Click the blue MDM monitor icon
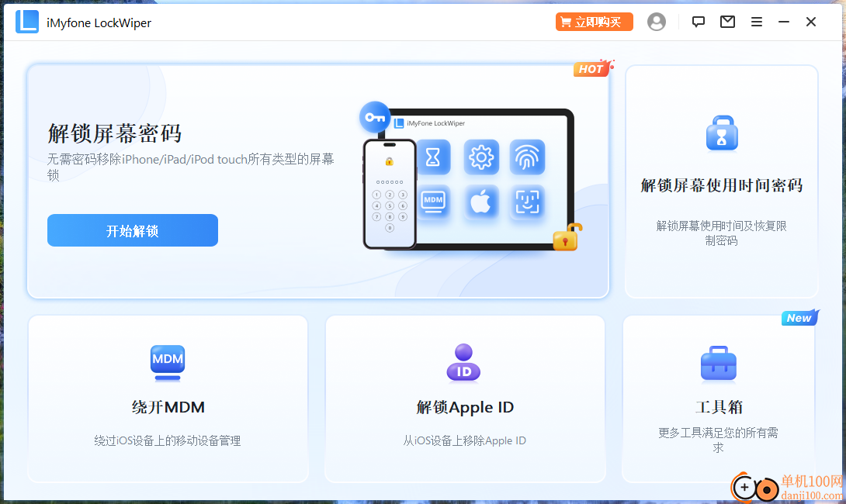Image resolution: width=846 pixels, height=504 pixels. 168,363
